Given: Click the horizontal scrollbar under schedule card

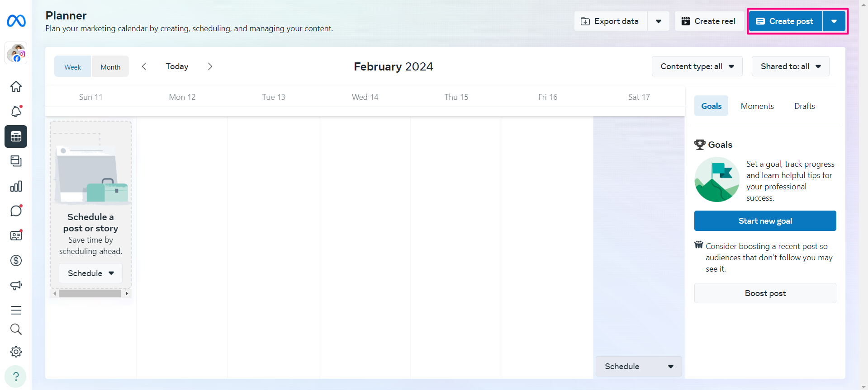Looking at the screenshot, I should pyautogui.click(x=90, y=293).
